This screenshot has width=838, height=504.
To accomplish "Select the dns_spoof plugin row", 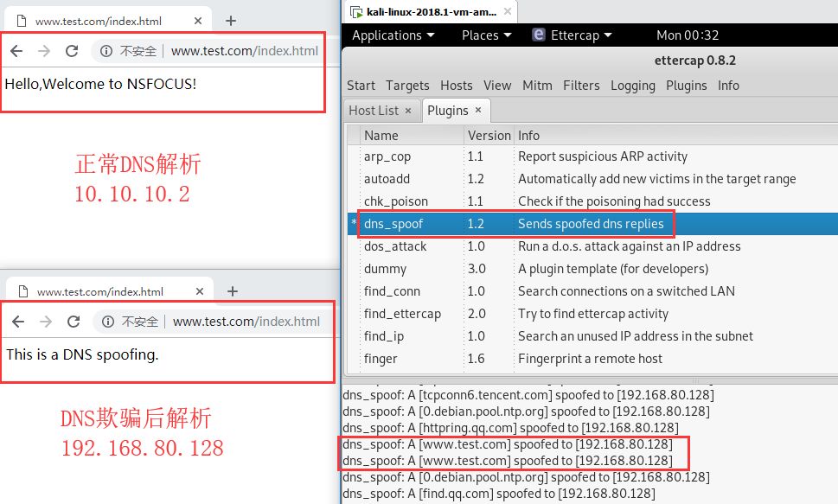I will 592,224.
